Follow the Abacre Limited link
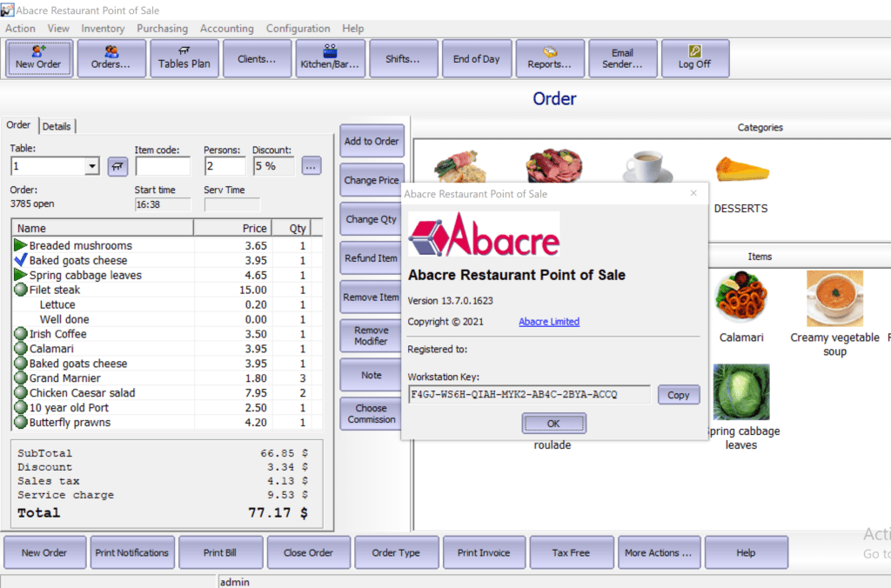891x588 pixels. [548, 322]
